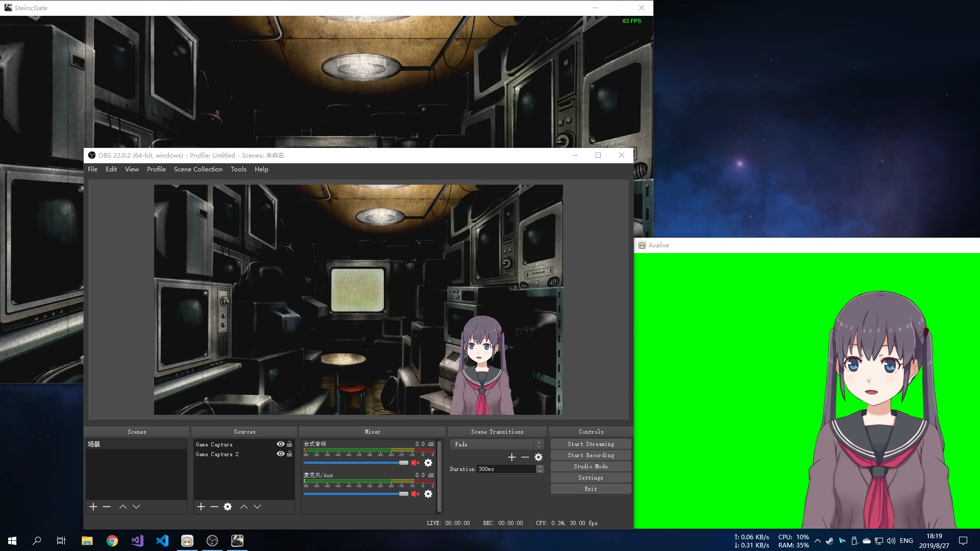Click the settings gear icon on 麦克风/Aux mixer
Screen dimensions: 980x551
pyautogui.click(x=428, y=494)
